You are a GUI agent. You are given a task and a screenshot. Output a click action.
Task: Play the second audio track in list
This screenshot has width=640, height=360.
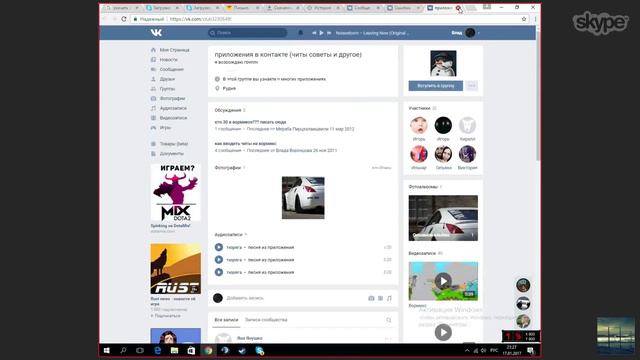[x=219, y=260]
